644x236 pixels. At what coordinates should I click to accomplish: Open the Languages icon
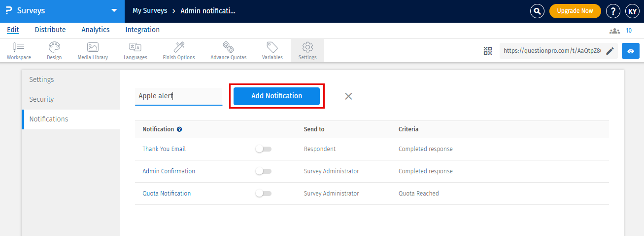(135, 47)
